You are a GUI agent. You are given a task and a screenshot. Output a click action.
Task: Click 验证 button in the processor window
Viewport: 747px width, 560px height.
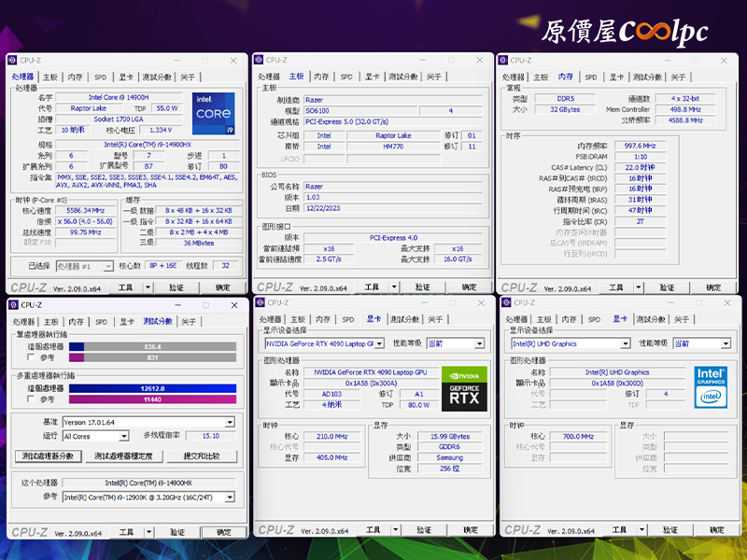[x=176, y=287]
